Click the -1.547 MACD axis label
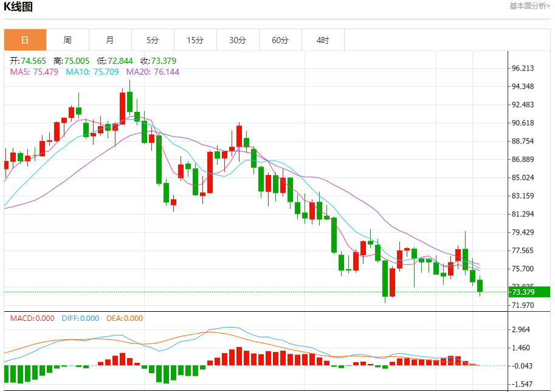555x392 pixels. click(x=522, y=384)
